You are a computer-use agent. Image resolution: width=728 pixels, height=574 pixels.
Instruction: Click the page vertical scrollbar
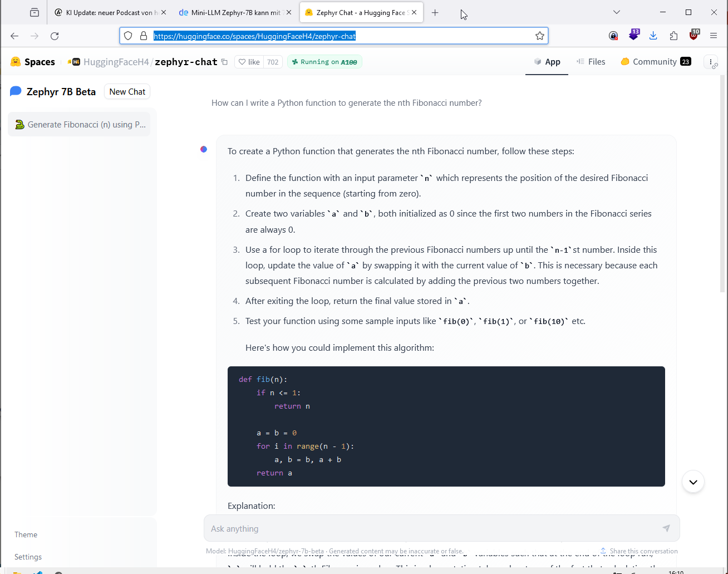(724, 184)
